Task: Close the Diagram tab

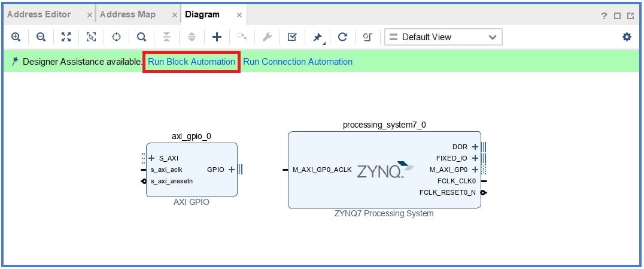Action: 239,15
